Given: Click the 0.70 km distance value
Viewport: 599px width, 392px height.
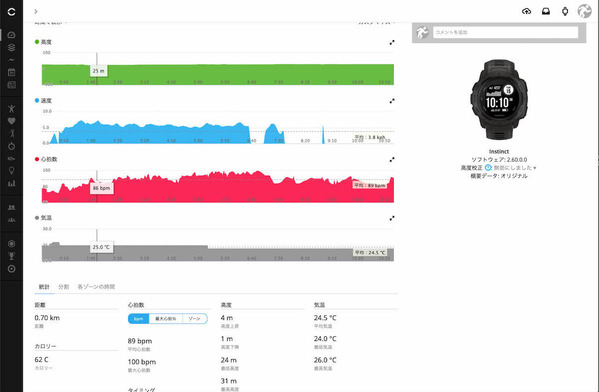Looking at the screenshot, I should (x=47, y=317).
